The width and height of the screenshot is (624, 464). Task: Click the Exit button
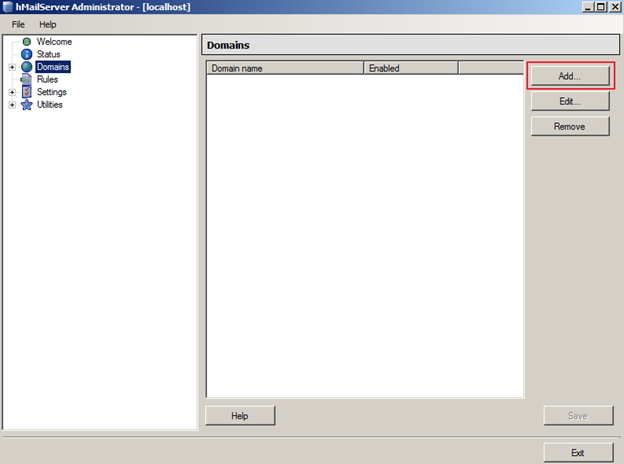[578, 452]
